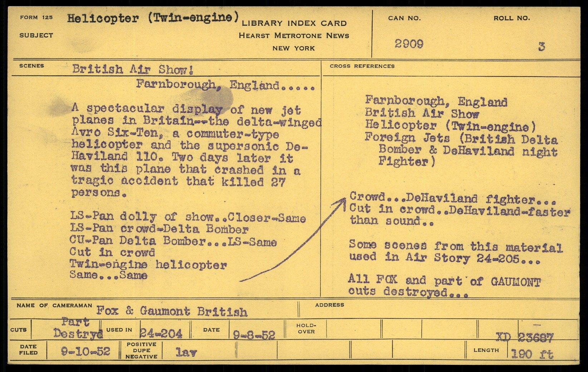The height and width of the screenshot is (372, 588).
Task: Select the 'LIBRARY INDEX CARD' heading
Action: [x=294, y=23]
